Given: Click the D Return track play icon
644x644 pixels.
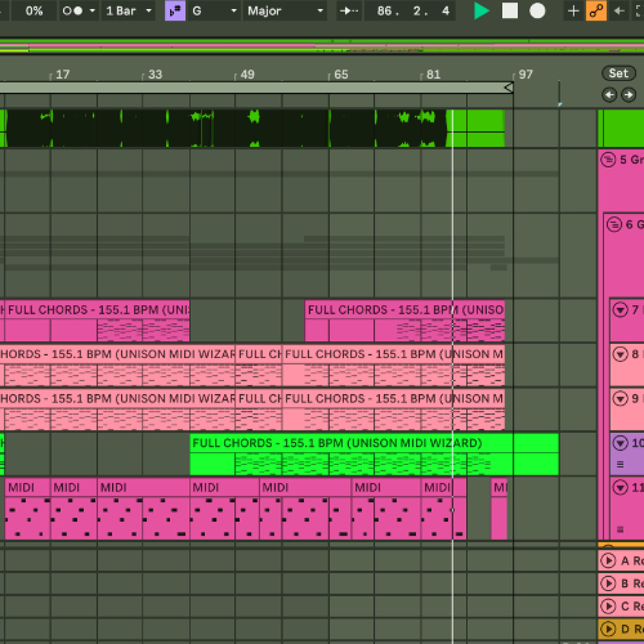Looking at the screenshot, I should click(x=608, y=629).
